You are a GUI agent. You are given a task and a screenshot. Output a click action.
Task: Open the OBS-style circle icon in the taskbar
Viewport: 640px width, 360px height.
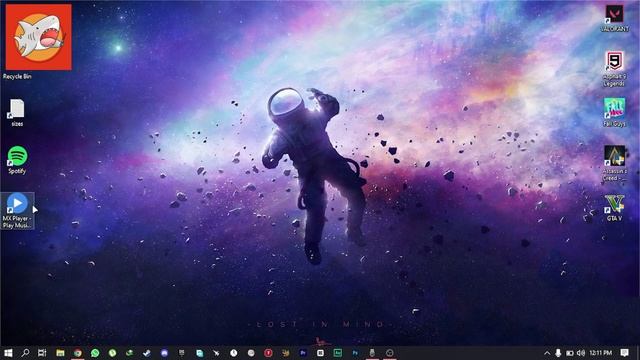click(389, 353)
